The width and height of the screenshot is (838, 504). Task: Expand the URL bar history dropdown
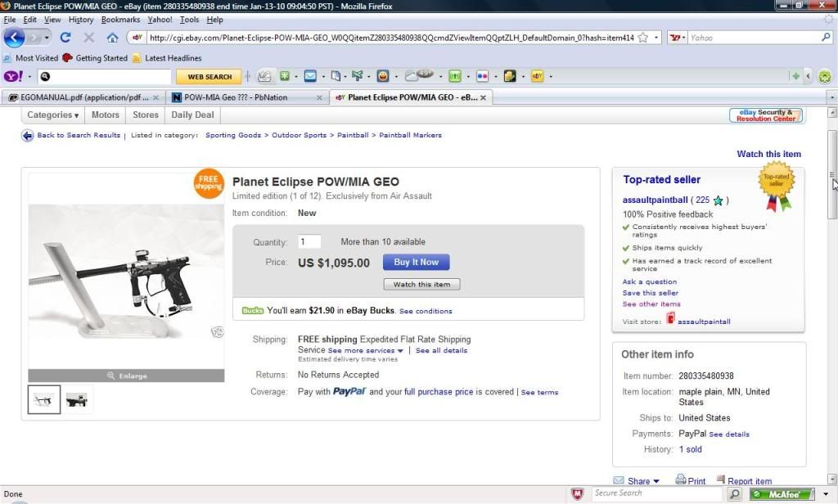[656, 38]
